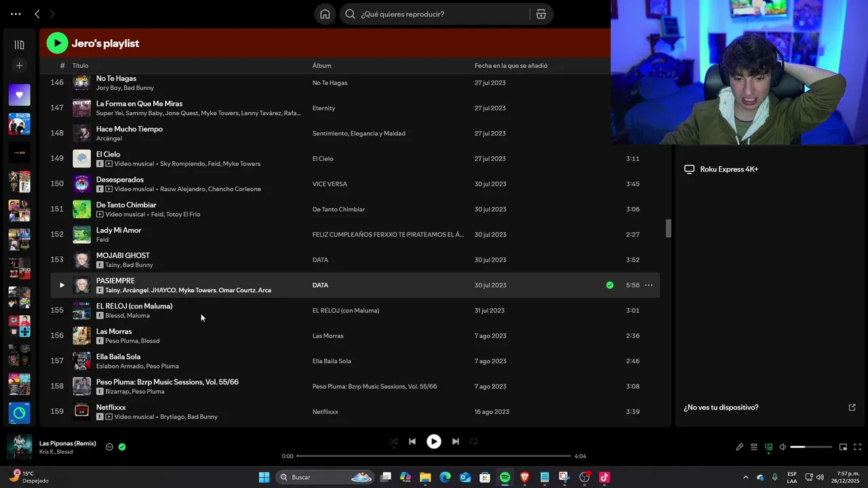Adjust the volume slider
868x488 pixels.
(x=811, y=447)
